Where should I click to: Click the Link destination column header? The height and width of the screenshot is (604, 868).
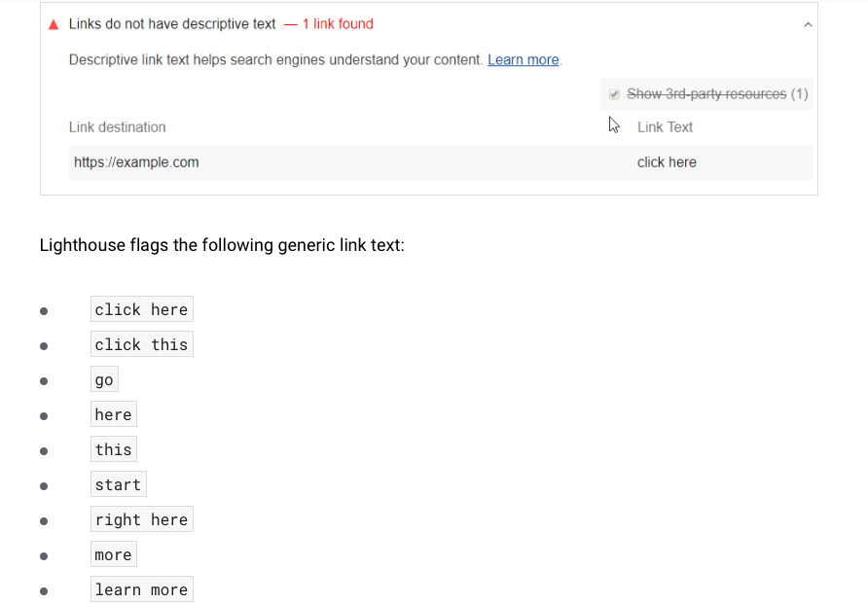point(118,127)
